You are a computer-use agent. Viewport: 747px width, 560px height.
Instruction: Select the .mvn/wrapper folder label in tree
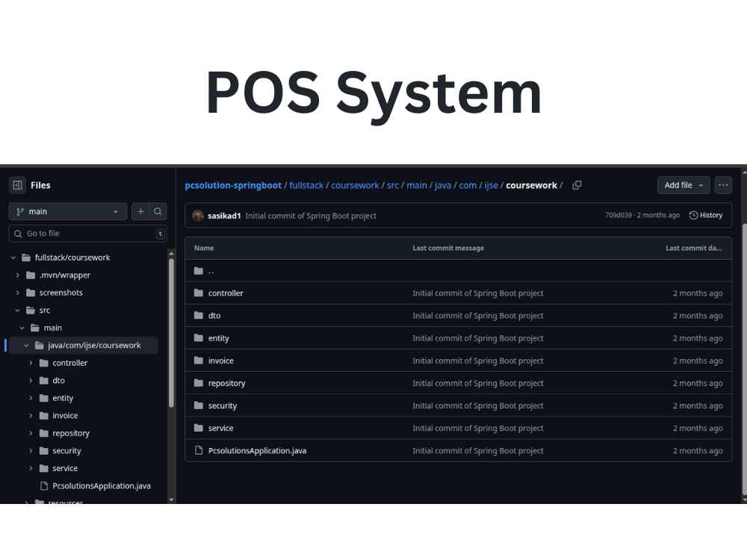(x=65, y=276)
